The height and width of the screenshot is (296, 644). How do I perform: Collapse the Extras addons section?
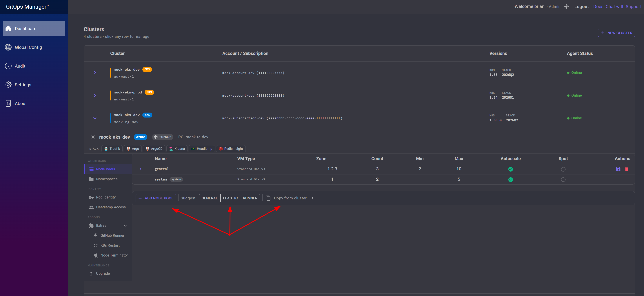(x=125, y=226)
